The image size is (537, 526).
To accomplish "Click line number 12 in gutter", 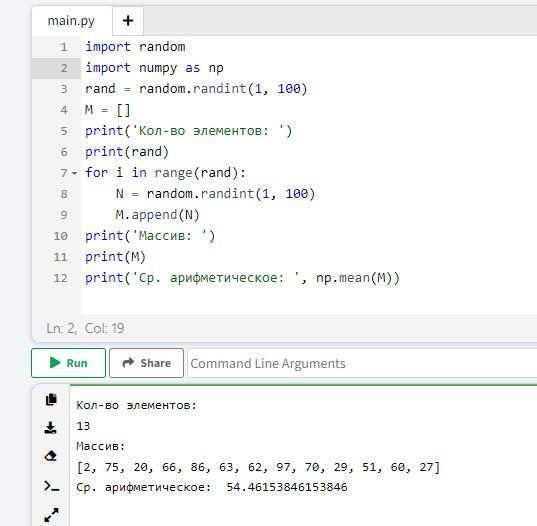I will [x=60, y=278].
